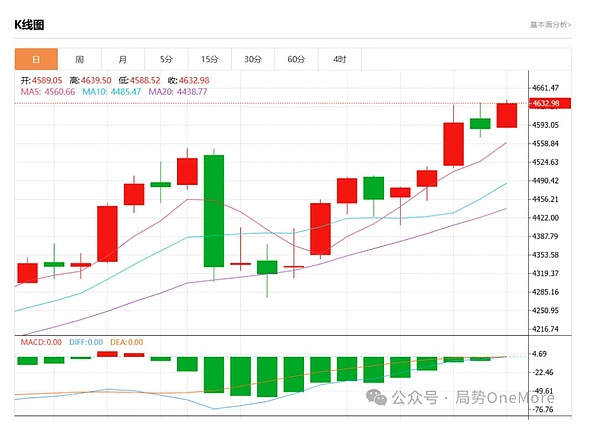Select the 4时 four-hour tab
The width and height of the screenshot is (600, 435).
pyautogui.click(x=340, y=59)
